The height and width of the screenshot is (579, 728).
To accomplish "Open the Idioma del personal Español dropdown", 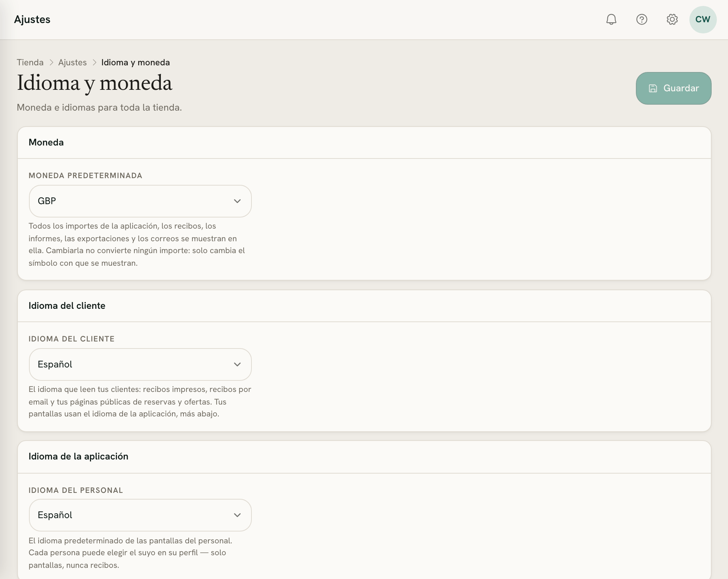I will pyautogui.click(x=140, y=515).
